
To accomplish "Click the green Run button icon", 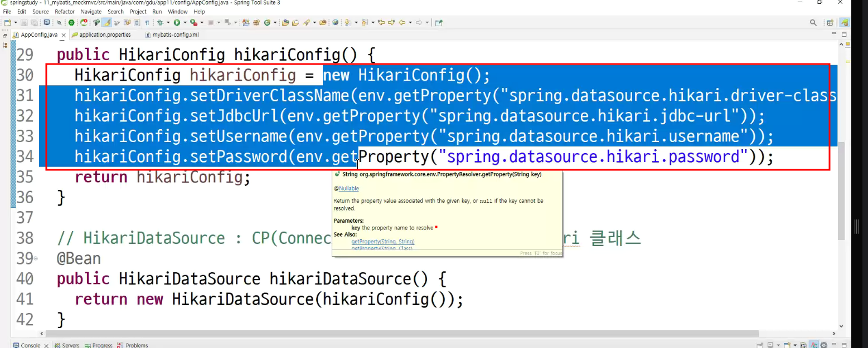I will click(177, 22).
